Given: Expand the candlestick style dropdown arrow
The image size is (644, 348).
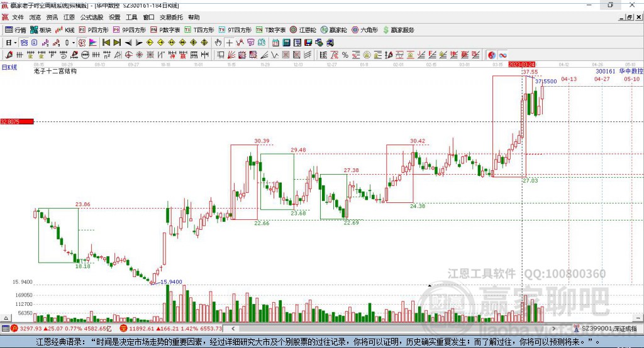Looking at the screenshot, I should coord(74,43).
